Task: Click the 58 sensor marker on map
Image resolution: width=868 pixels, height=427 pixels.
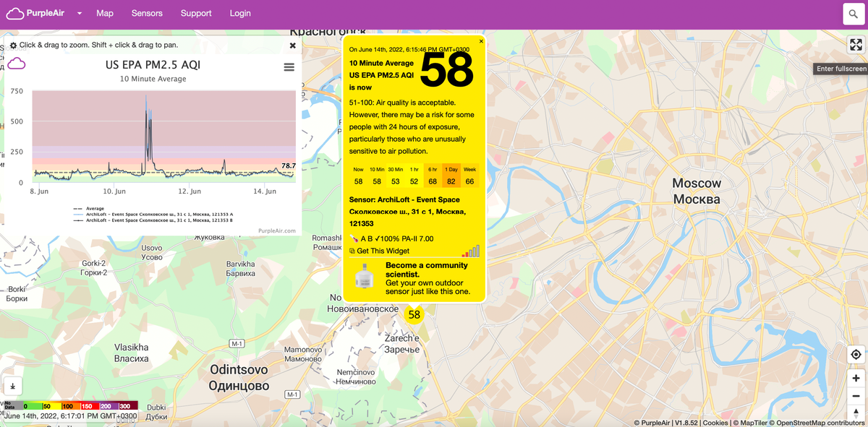Action: tap(414, 314)
